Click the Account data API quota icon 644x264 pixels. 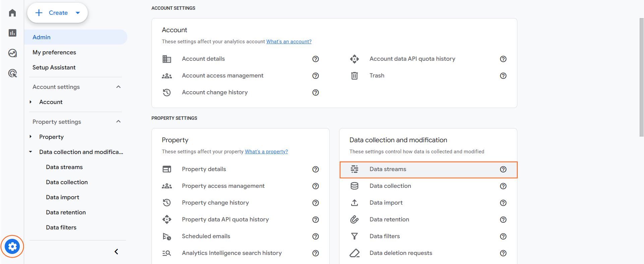click(x=355, y=59)
